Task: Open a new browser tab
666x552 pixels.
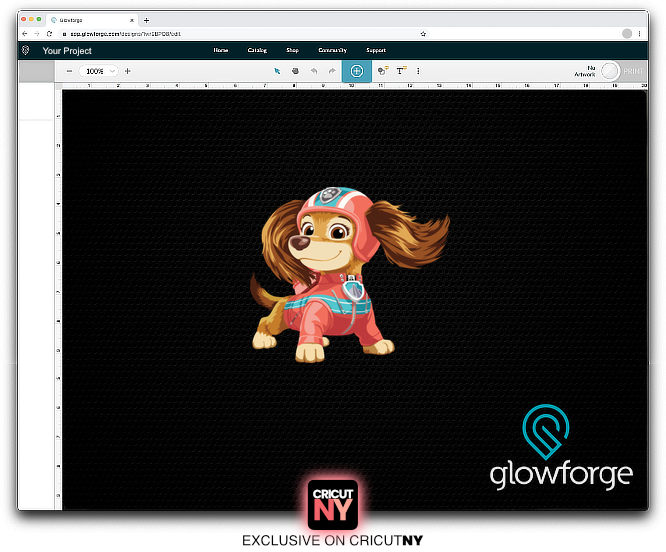Action: (147, 20)
